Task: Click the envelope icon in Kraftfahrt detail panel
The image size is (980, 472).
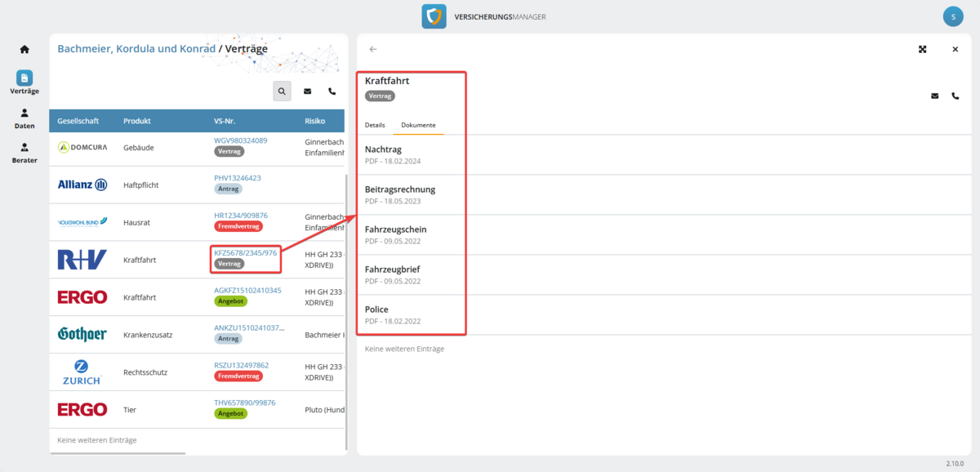Action: pos(935,96)
